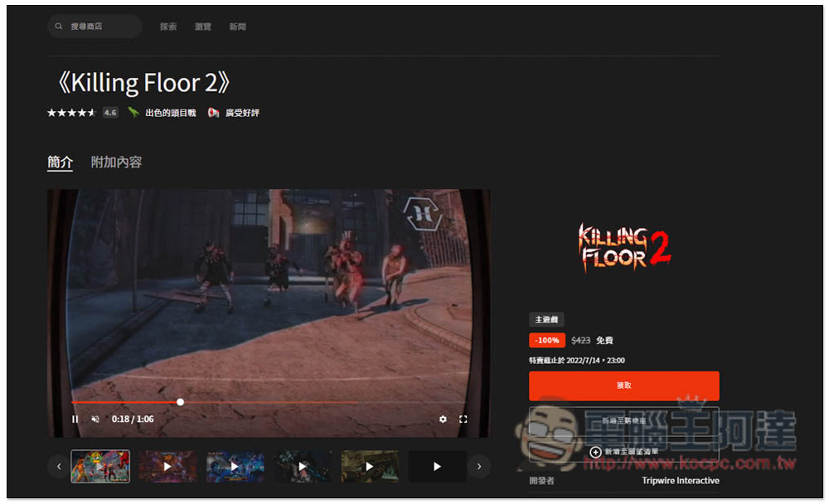Click the star rating row
This screenshot has width=829, height=504.
(71, 113)
